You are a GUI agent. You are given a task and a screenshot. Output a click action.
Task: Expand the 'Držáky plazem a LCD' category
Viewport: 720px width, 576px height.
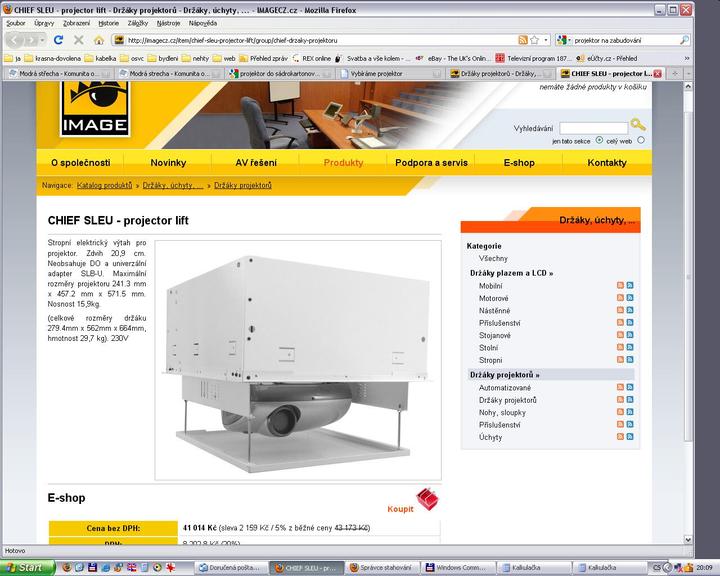[x=511, y=272]
